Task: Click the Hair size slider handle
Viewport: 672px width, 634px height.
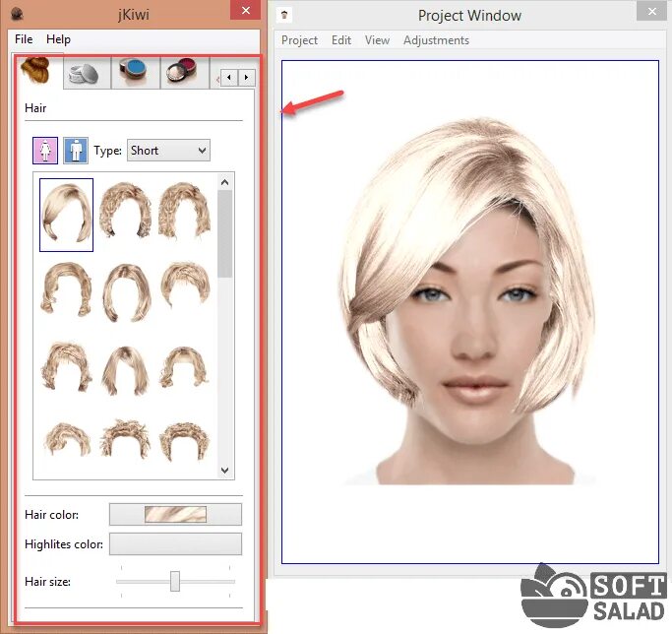Action: click(x=175, y=582)
